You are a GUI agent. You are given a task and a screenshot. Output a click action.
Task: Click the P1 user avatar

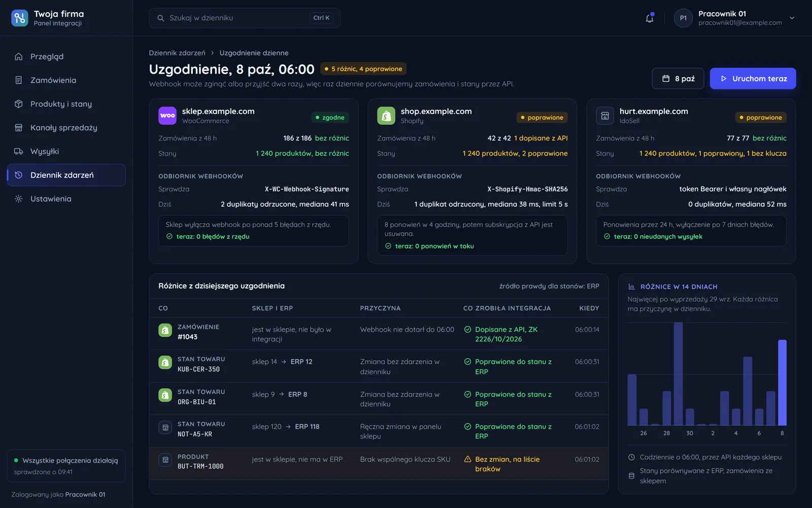click(683, 18)
